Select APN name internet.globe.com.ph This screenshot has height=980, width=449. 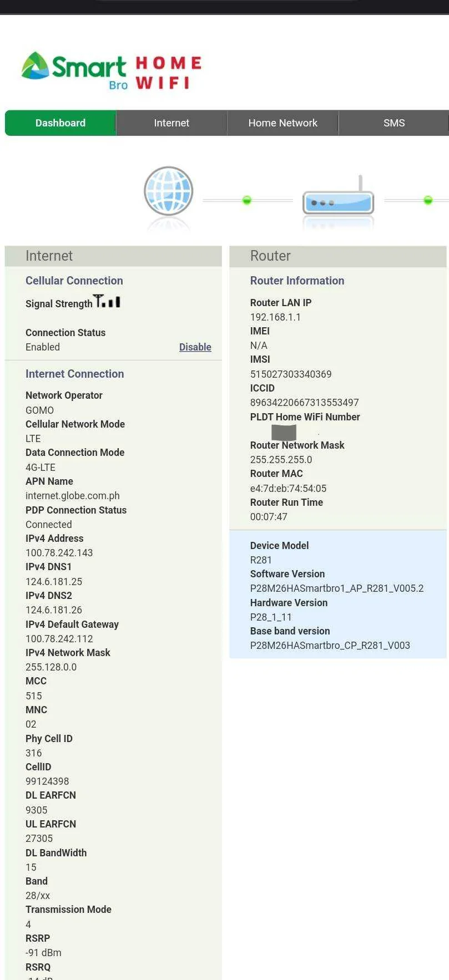(x=73, y=496)
